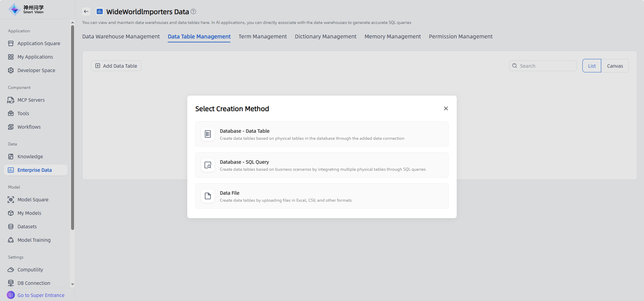The height and width of the screenshot is (301, 644).
Task: Switch to Permission Management tab
Action: point(460,36)
